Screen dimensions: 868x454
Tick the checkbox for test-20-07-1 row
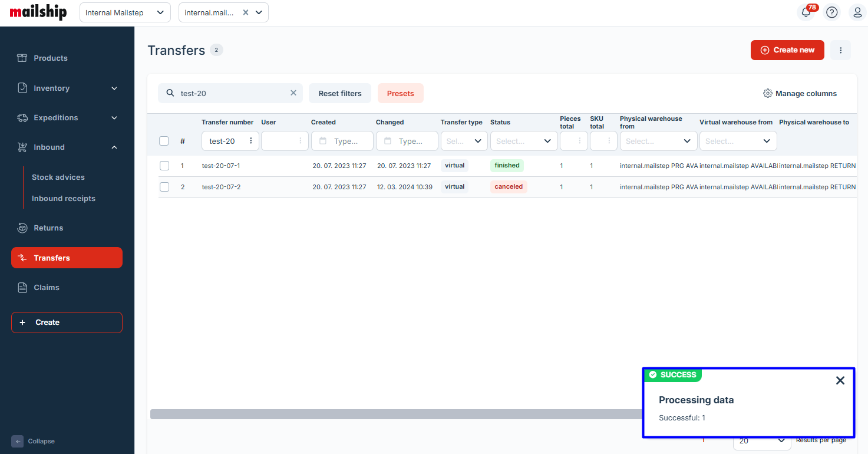(x=164, y=166)
